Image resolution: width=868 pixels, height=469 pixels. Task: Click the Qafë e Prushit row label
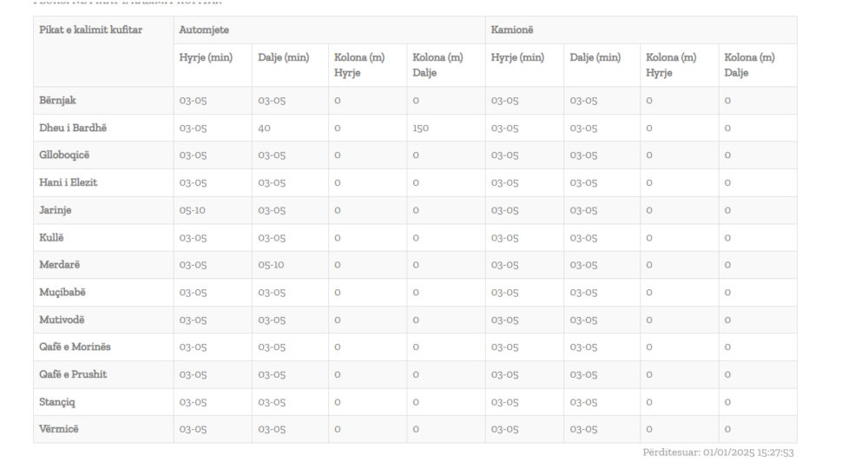pos(74,374)
